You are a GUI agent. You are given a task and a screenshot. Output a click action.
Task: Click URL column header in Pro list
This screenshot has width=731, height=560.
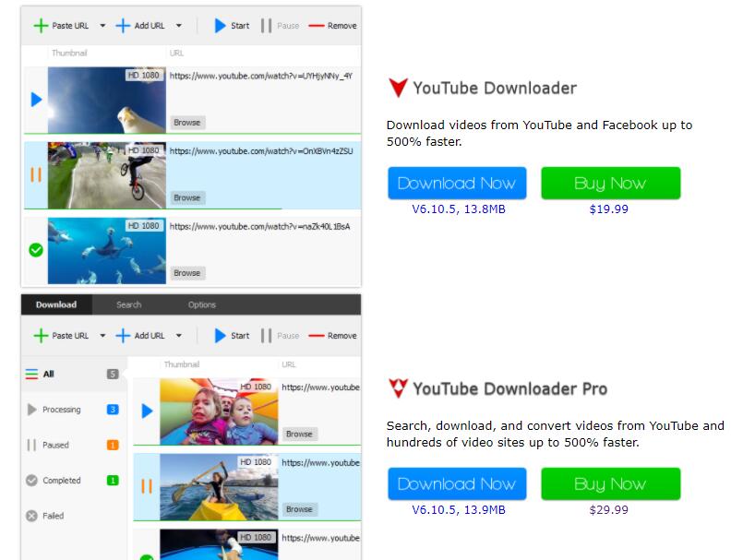pyautogui.click(x=289, y=364)
